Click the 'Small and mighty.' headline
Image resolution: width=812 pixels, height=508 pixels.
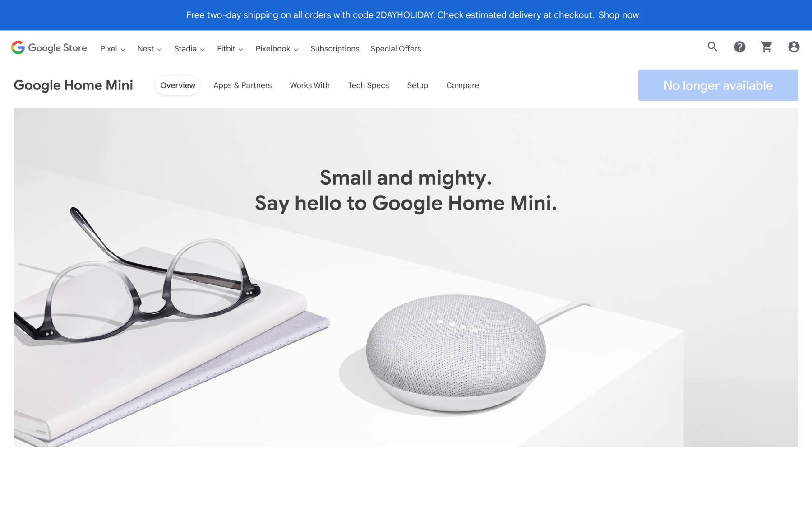tap(406, 178)
